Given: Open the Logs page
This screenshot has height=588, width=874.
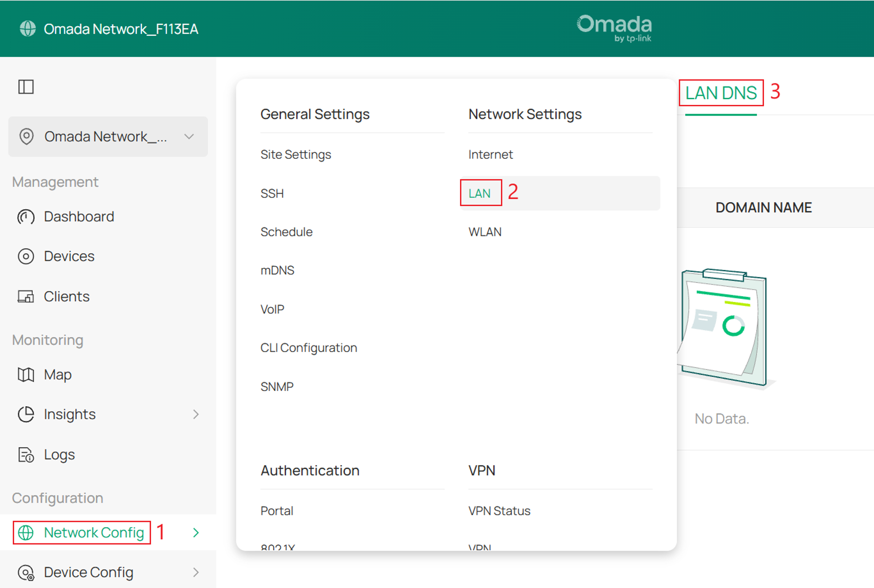Looking at the screenshot, I should [59, 454].
